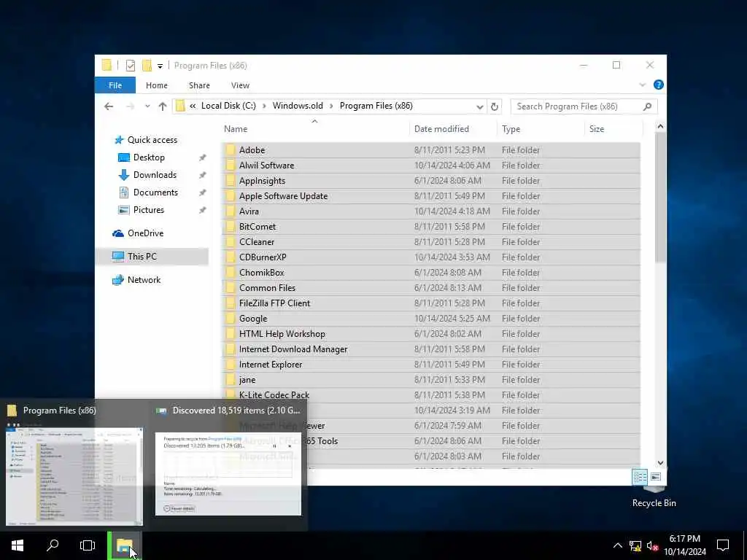Select Quick access in navigation pane
Screen dimensions: 747x560
(x=152, y=140)
